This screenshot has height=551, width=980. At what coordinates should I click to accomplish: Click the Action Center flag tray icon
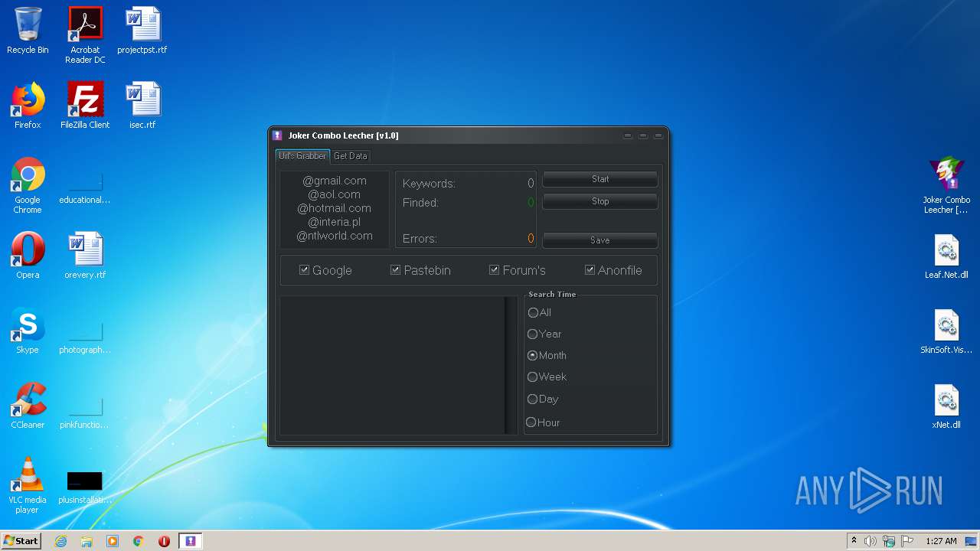click(x=907, y=541)
